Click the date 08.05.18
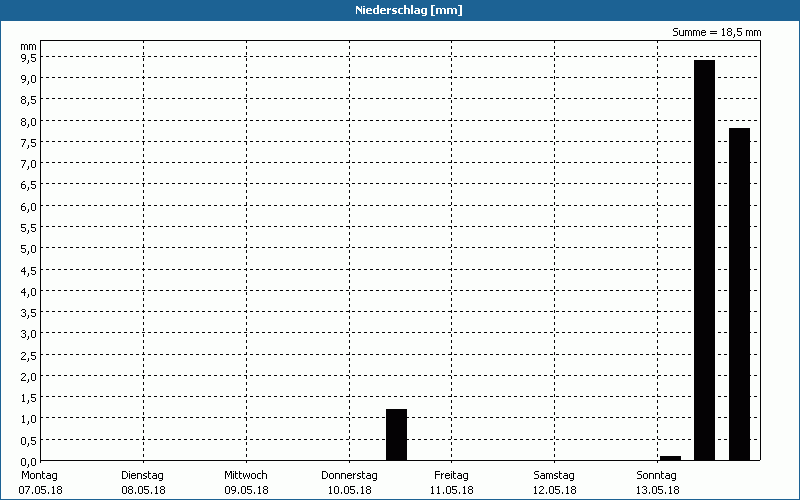The height and width of the screenshot is (500, 800). click(x=143, y=491)
